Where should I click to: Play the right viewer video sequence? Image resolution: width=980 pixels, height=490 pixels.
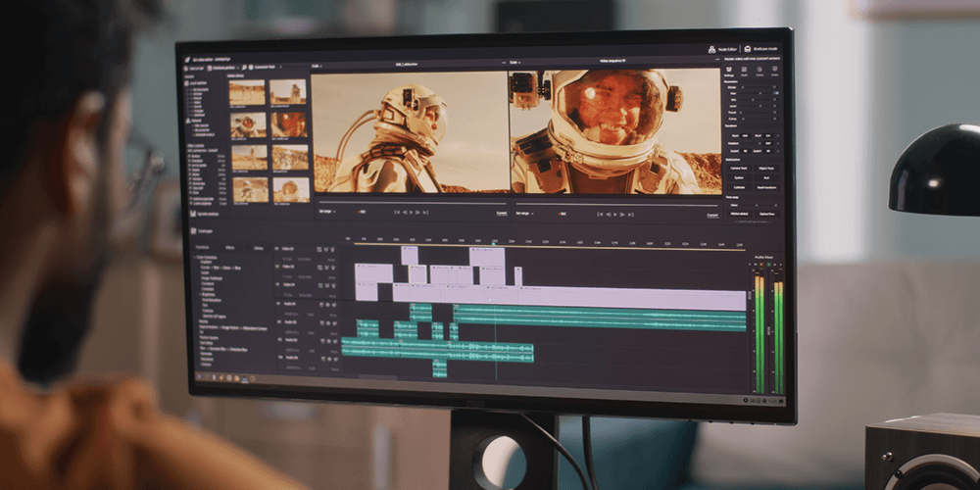pyautogui.click(x=615, y=215)
